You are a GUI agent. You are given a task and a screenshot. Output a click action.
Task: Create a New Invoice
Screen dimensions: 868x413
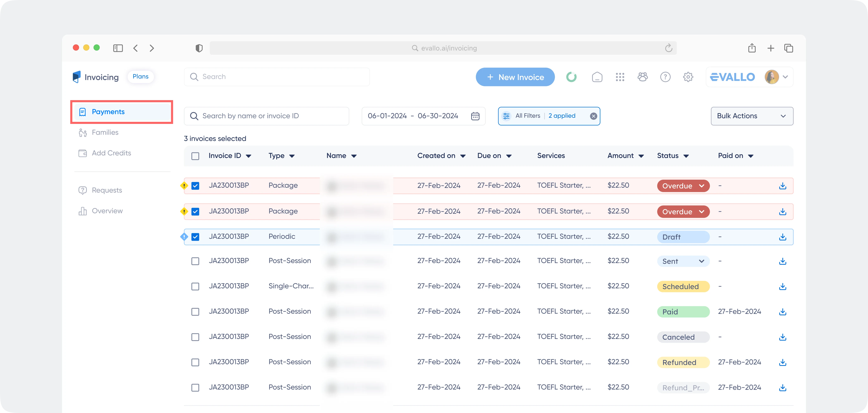click(515, 77)
